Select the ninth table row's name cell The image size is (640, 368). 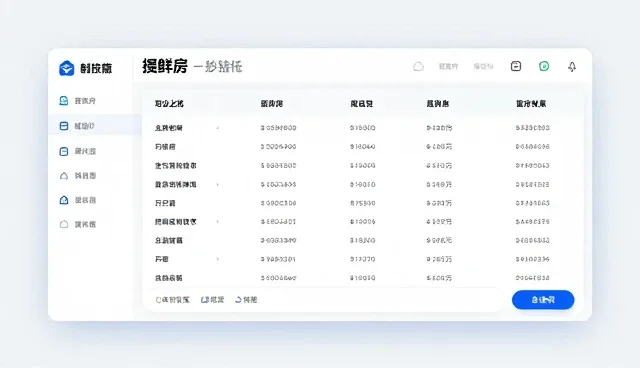click(x=169, y=278)
